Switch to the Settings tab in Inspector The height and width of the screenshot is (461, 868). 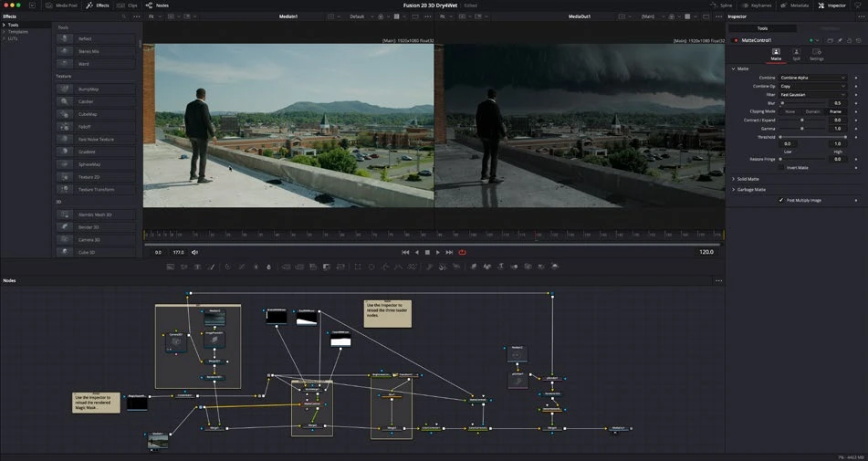[817, 54]
